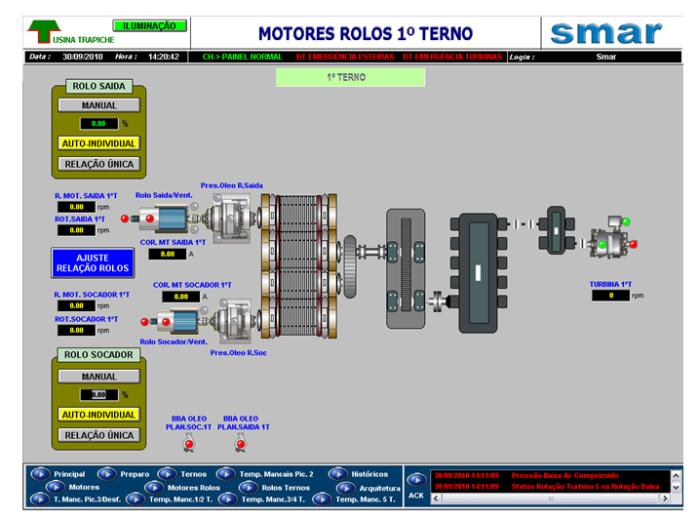Click the Pres.Oleo R.Saida gear reducer graphic
Viewport: 699px width, 521px height.
coord(232,218)
